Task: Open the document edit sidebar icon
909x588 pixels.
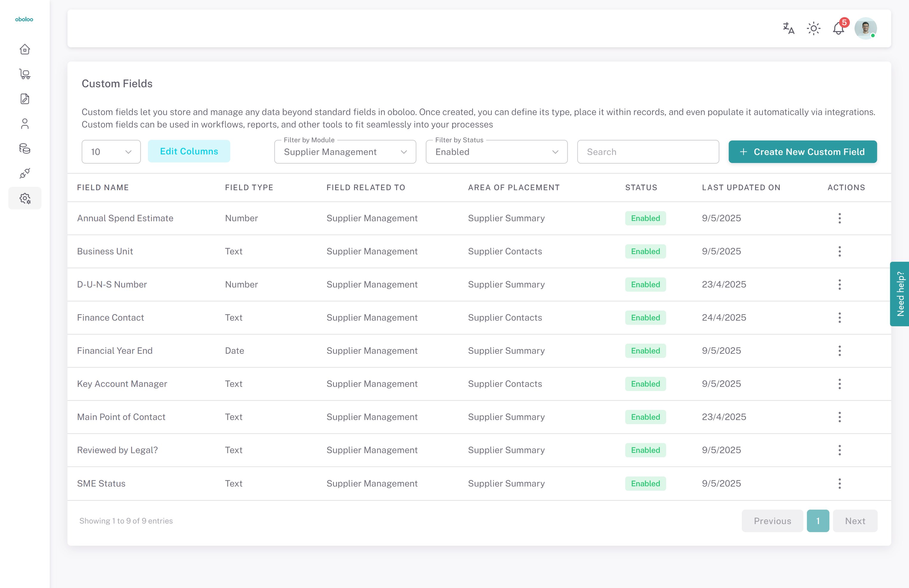Action: 25,99
